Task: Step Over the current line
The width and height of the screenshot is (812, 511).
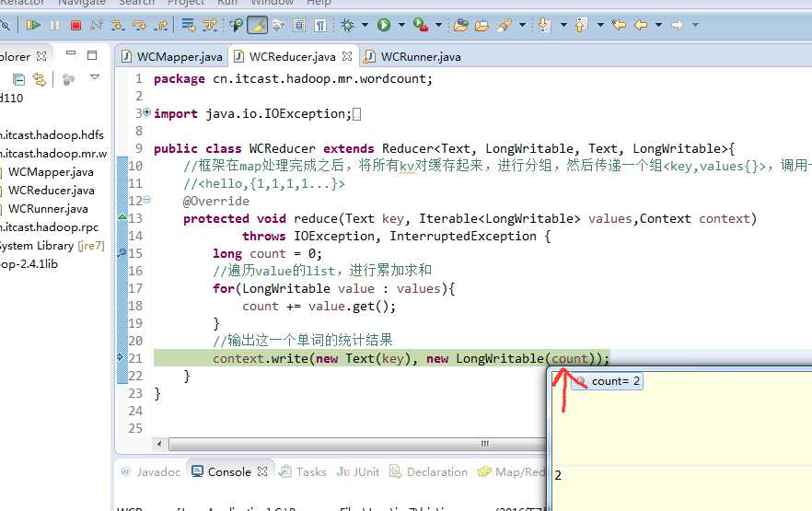Action: (x=139, y=25)
